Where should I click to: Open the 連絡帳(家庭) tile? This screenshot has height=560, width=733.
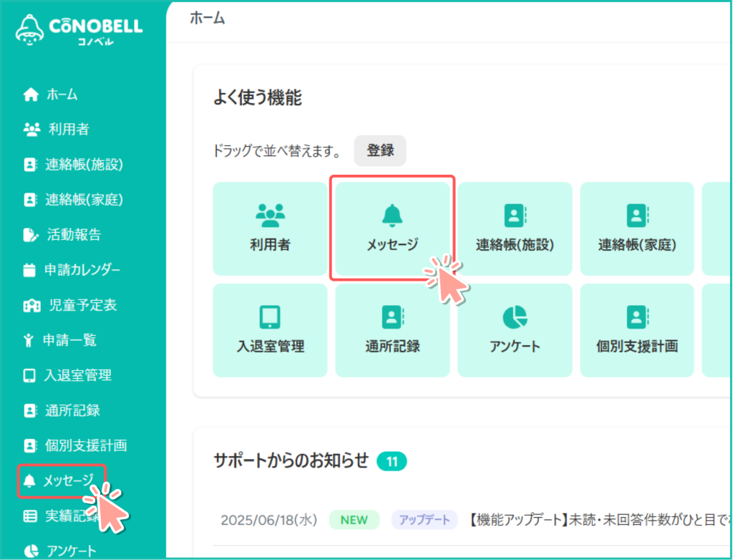(x=636, y=228)
